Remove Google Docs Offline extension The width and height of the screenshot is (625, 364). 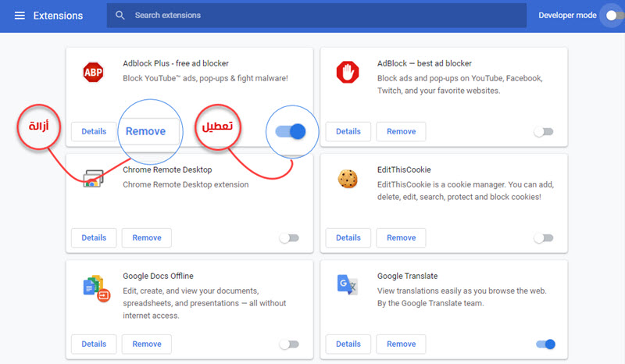147,344
